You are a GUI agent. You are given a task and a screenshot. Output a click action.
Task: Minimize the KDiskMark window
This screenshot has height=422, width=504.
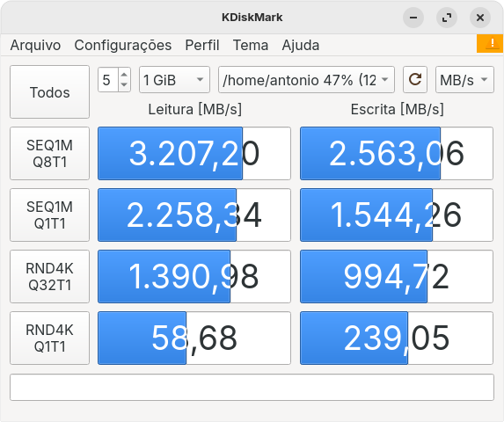(413, 18)
